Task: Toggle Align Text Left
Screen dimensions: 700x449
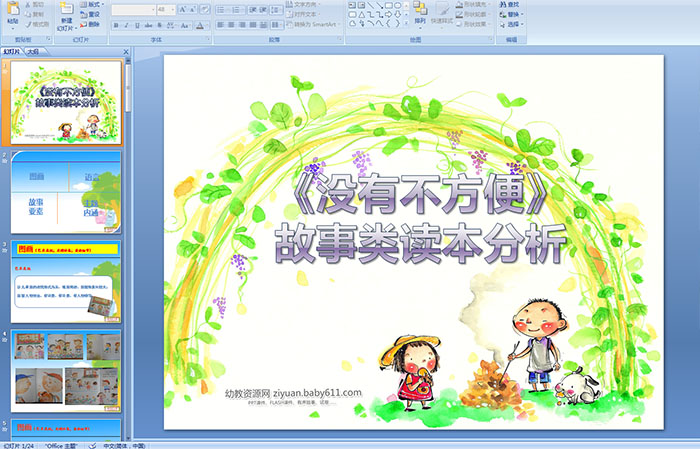Action: (x=221, y=25)
